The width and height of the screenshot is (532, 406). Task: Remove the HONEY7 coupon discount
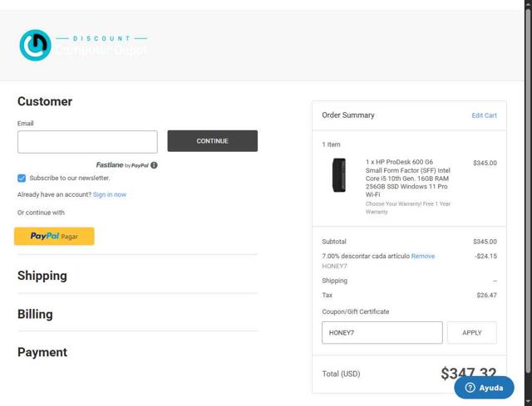pyautogui.click(x=422, y=256)
